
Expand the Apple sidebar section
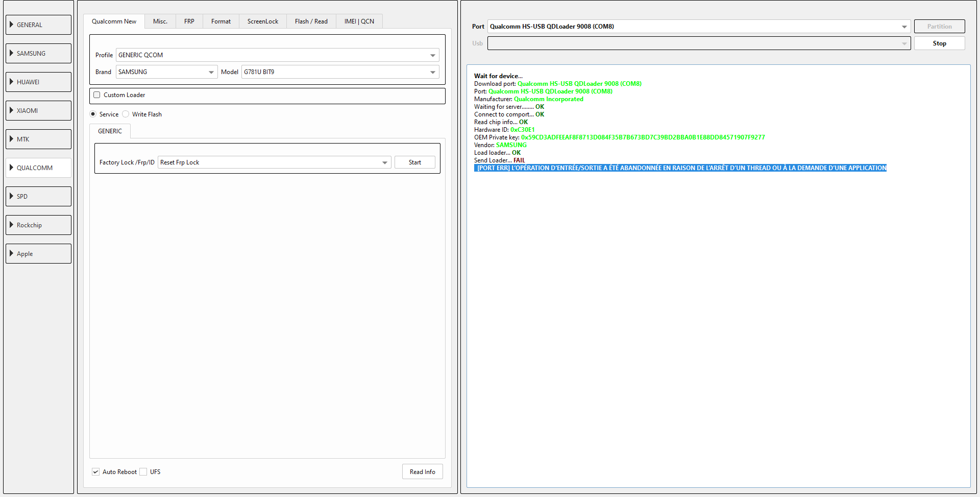[38, 254]
